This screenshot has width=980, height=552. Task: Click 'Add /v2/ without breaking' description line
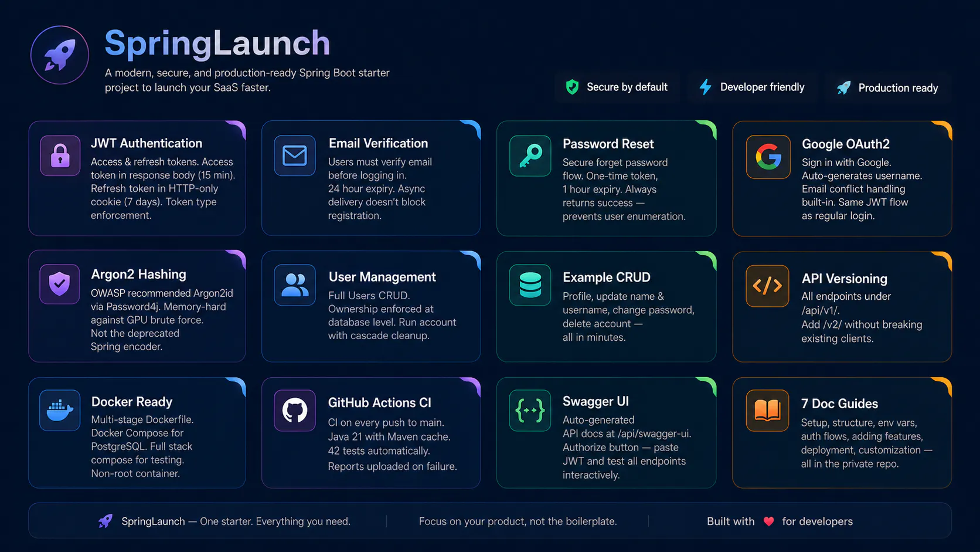[862, 325]
